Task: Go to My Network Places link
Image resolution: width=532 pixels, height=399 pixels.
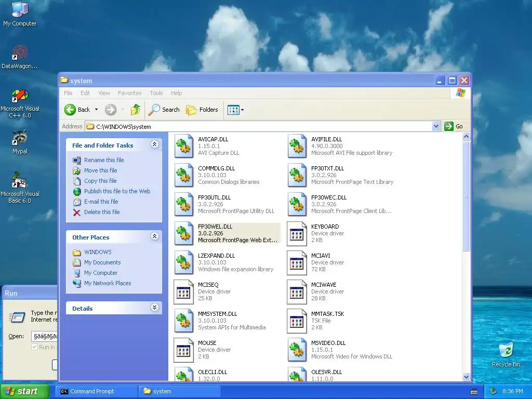Action: [x=108, y=283]
